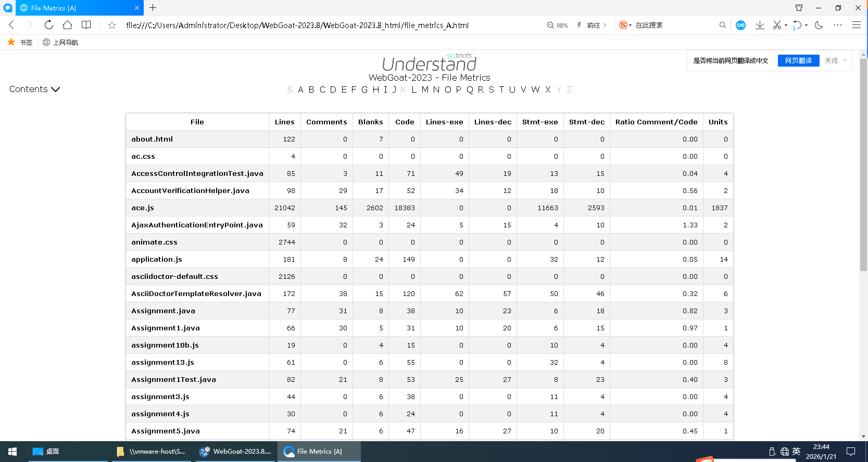Image resolution: width=868 pixels, height=462 pixels.
Task: Click the scissors screenshot tool icon
Action: pyautogui.click(x=777, y=25)
